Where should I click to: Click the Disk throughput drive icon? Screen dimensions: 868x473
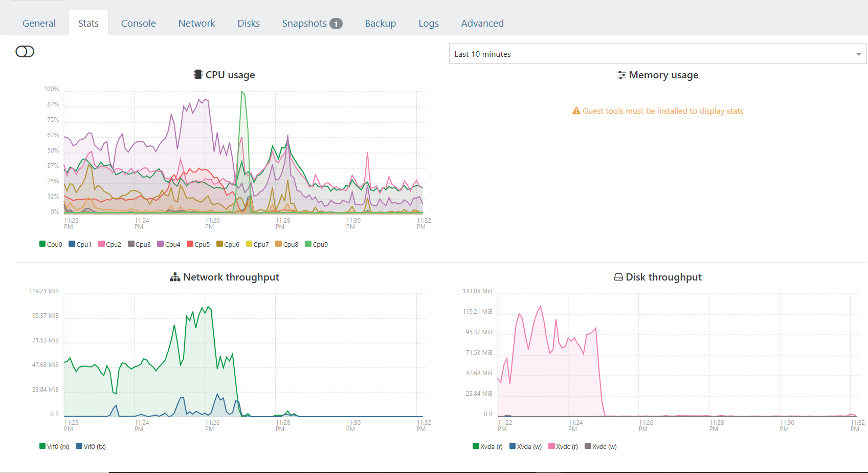click(618, 277)
